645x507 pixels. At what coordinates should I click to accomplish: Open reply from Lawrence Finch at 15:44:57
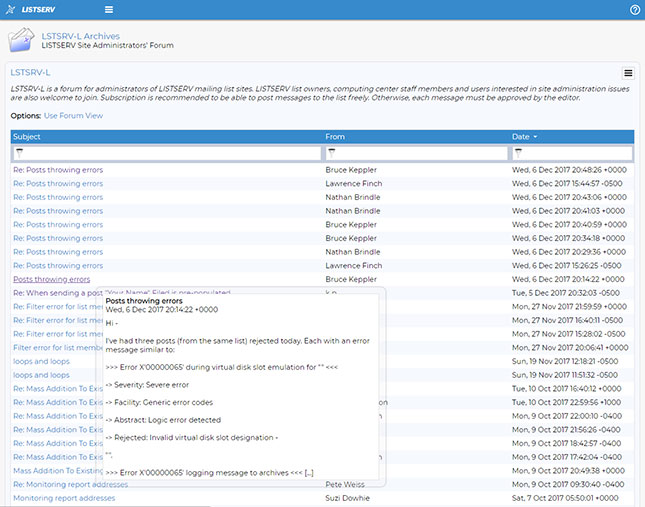[58, 183]
